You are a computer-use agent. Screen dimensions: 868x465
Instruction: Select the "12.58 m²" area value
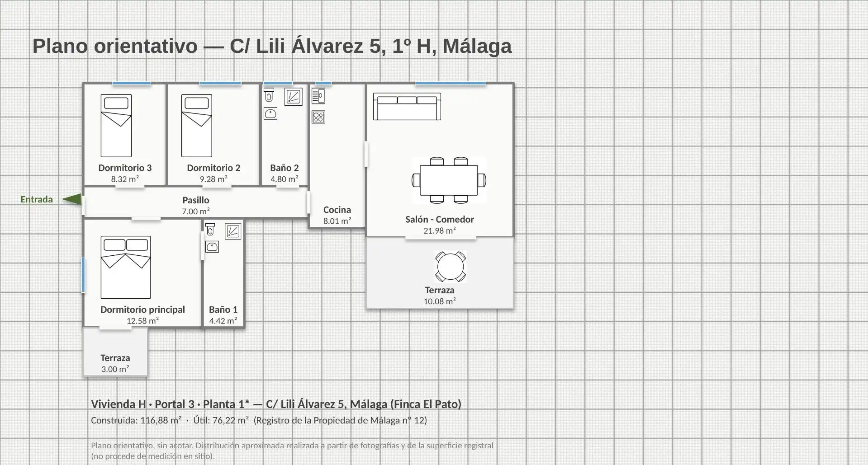click(143, 321)
